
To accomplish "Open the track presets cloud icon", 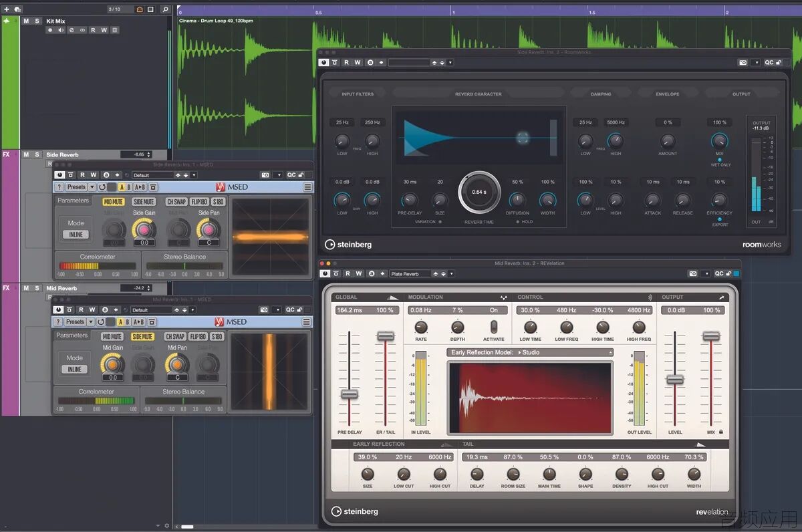I will click(x=18, y=9).
